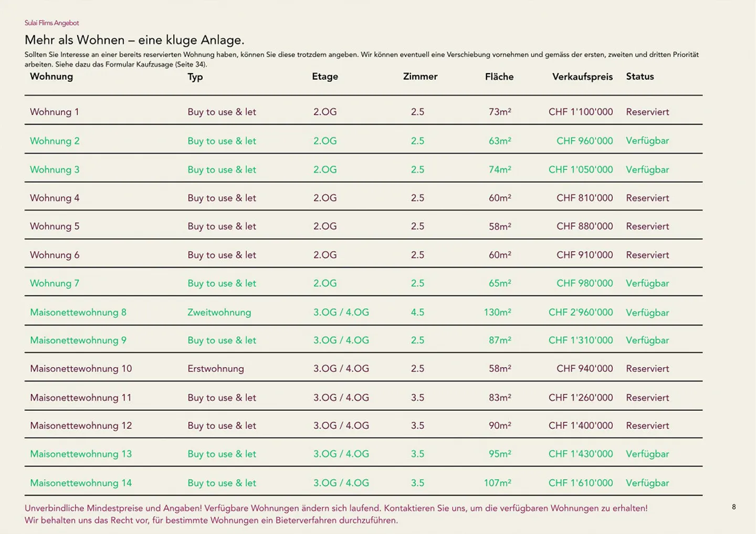Screen dimensions: 756x534
Task: Click the Wohnung 1 row label
Action: coord(55,112)
